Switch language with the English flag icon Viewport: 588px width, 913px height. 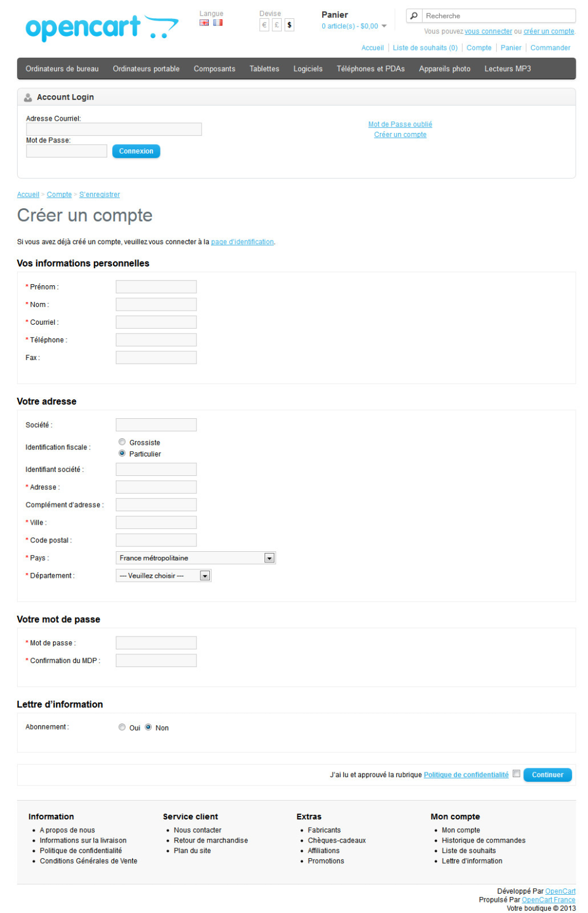coord(204,23)
